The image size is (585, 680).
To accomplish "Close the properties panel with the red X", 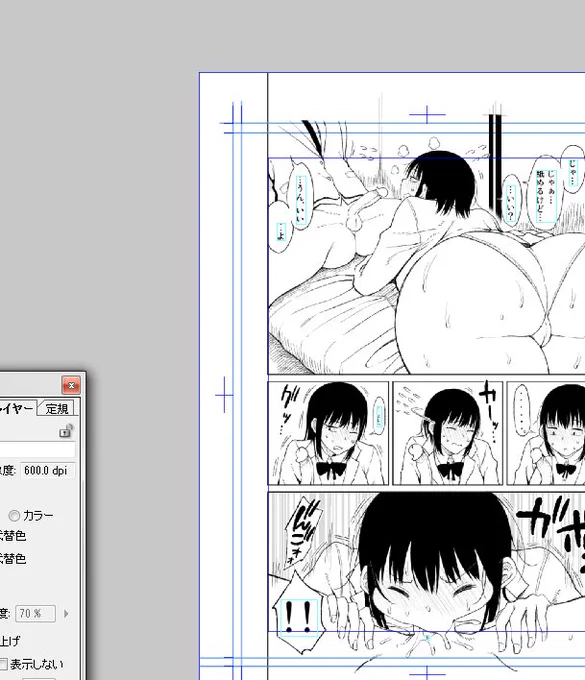I will coord(71,385).
